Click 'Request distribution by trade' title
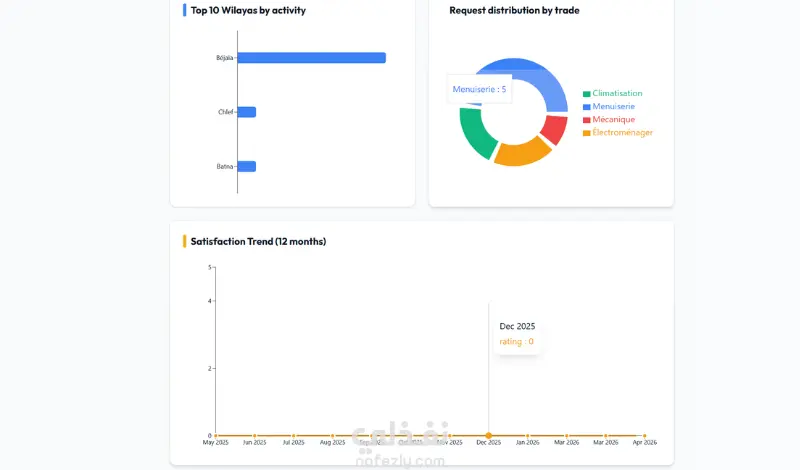The height and width of the screenshot is (470, 800). (514, 10)
